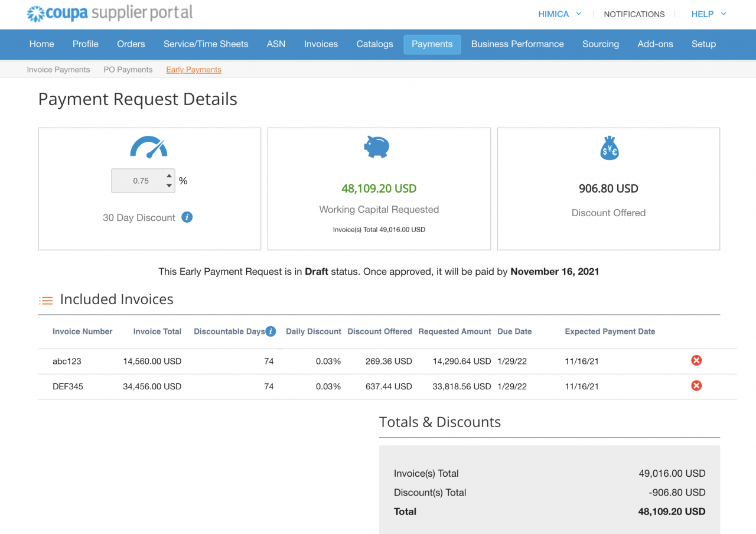Viewport: 756px width, 534px height.
Task: Open the Business Performance tab
Action: click(x=517, y=44)
